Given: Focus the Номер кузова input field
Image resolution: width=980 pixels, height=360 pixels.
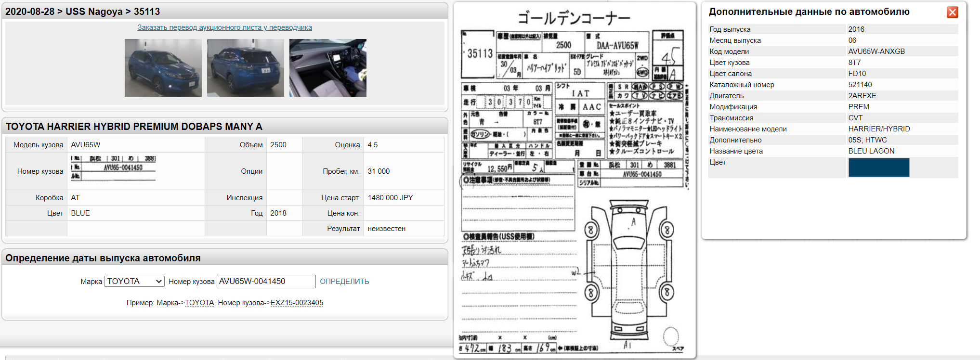Looking at the screenshot, I should pos(266,281).
